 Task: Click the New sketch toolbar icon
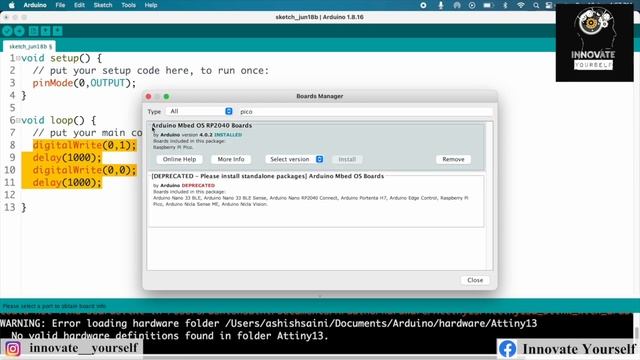(x=34, y=31)
